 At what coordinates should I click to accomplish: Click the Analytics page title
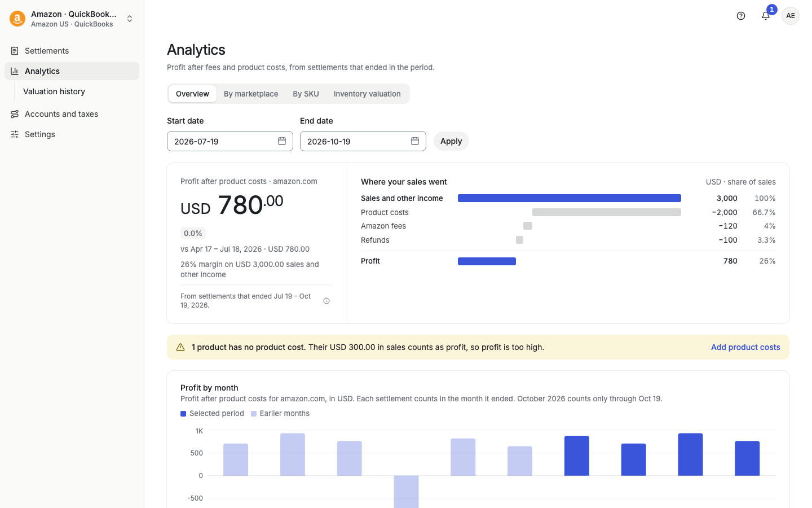tap(196, 50)
